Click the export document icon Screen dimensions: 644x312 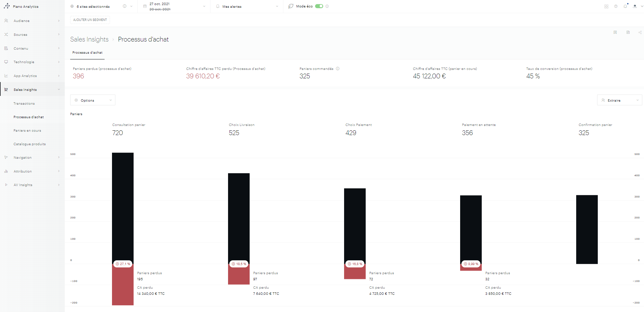pos(628,32)
